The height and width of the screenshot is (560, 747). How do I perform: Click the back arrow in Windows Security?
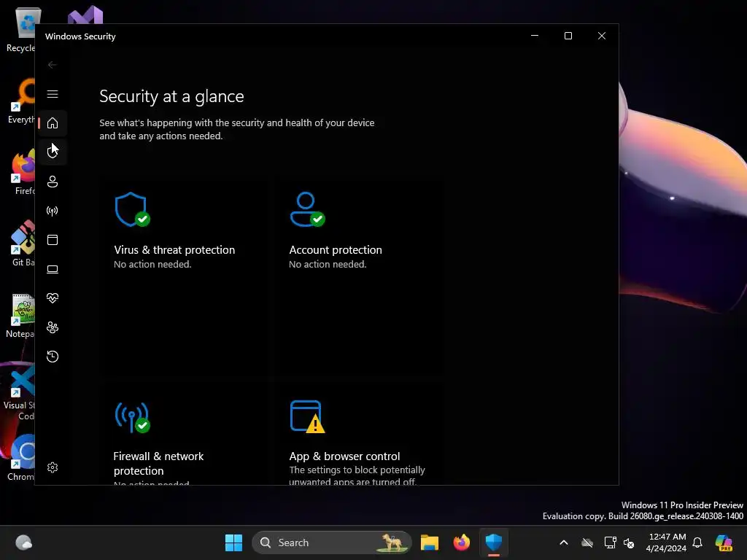[53, 65]
